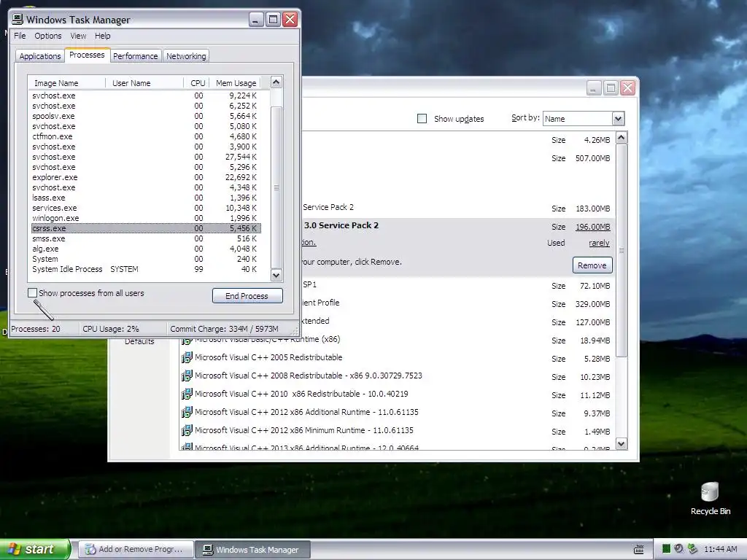Click the programs list scrollbar thumb
The image size is (747, 560).
coord(622,250)
